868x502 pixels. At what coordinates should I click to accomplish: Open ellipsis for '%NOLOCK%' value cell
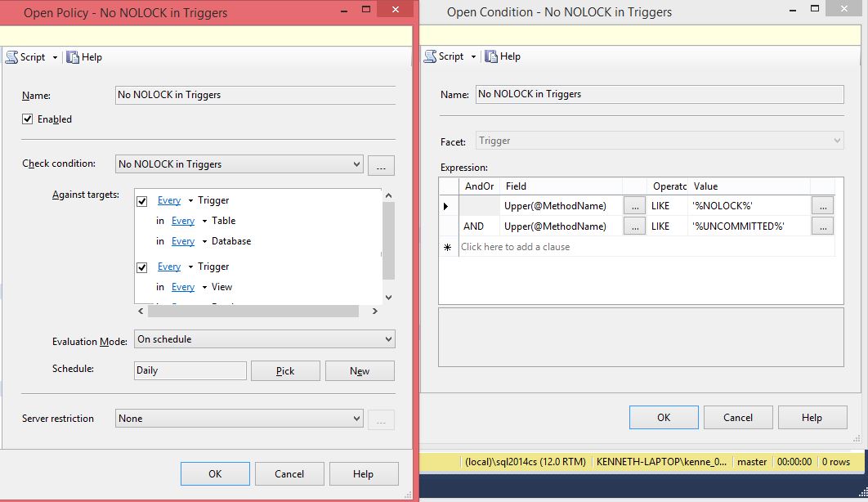pos(822,205)
